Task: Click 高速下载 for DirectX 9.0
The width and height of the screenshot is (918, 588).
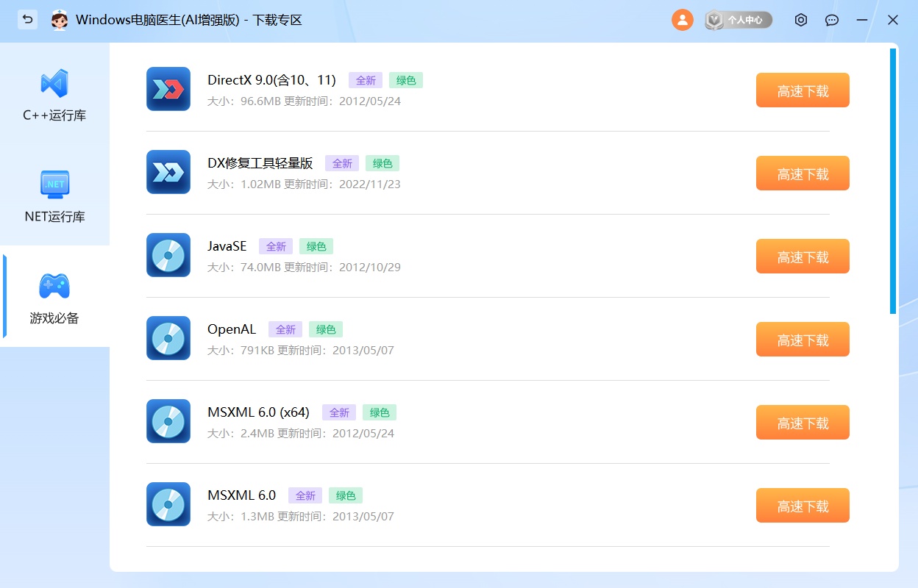Action: coord(803,90)
